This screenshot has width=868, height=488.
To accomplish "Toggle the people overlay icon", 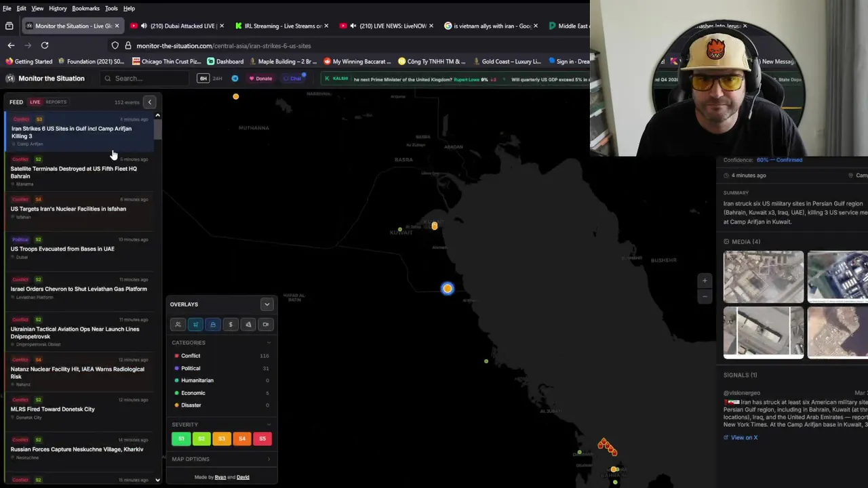I will coord(178,325).
